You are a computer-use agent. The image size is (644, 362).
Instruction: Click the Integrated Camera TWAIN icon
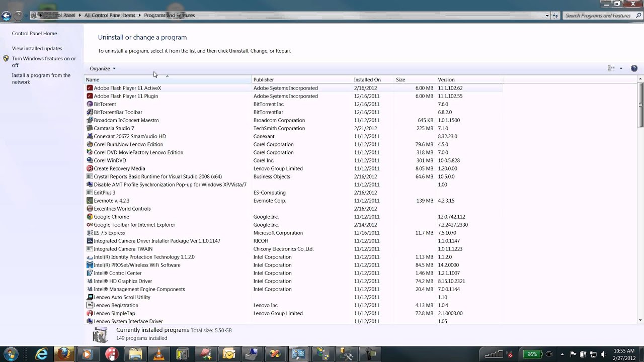(90, 249)
